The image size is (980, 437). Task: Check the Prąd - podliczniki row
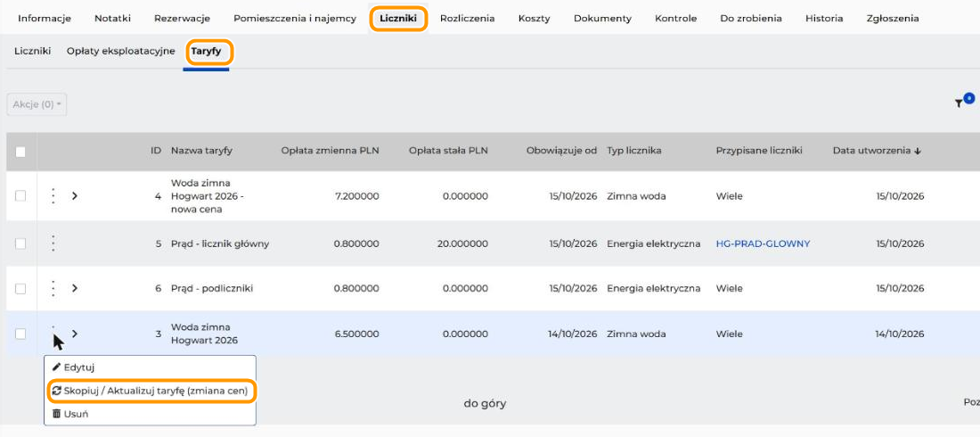(x=20, y=289)
